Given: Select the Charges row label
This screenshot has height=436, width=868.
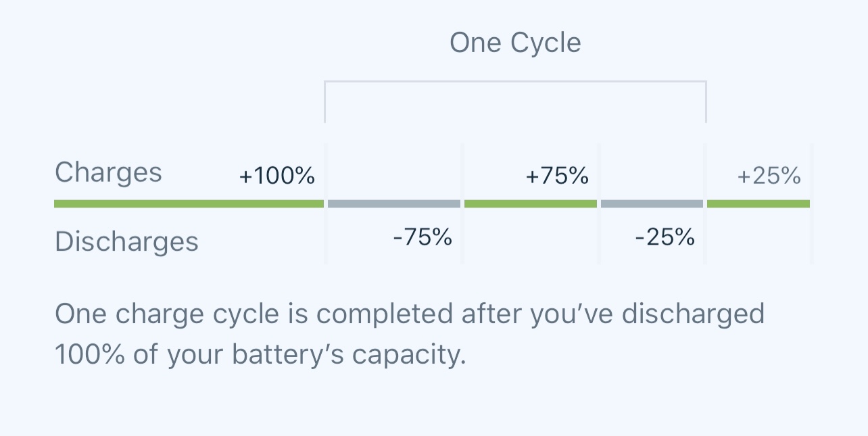Looking at the screenshot, I should pos(108,173).
